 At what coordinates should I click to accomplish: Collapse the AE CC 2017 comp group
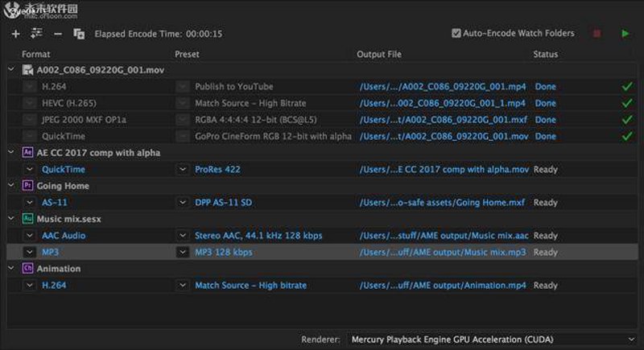click(11, 152)
